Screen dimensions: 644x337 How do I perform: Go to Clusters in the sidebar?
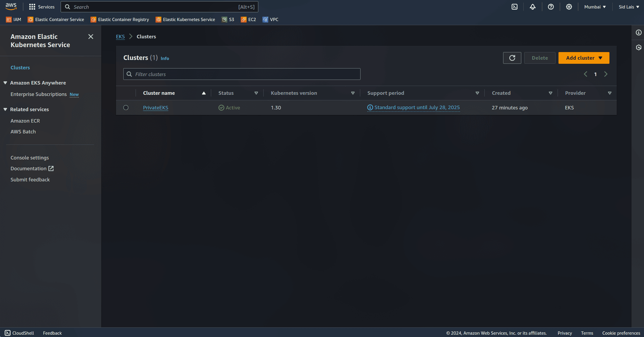20,67
